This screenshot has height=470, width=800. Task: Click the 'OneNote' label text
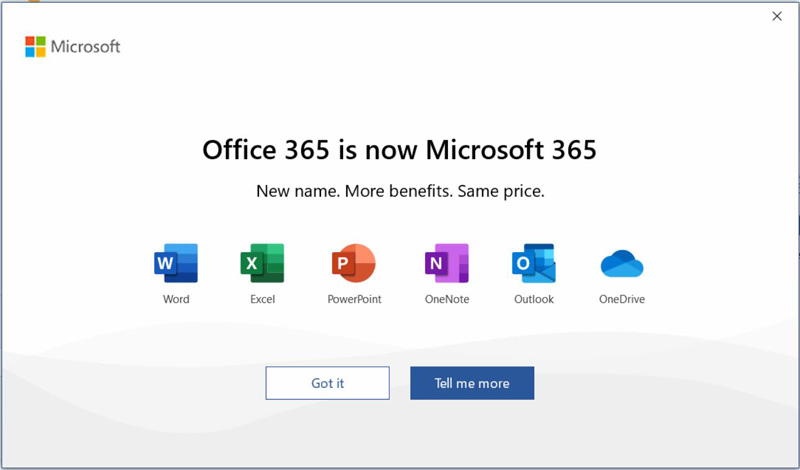pos(447,299)
